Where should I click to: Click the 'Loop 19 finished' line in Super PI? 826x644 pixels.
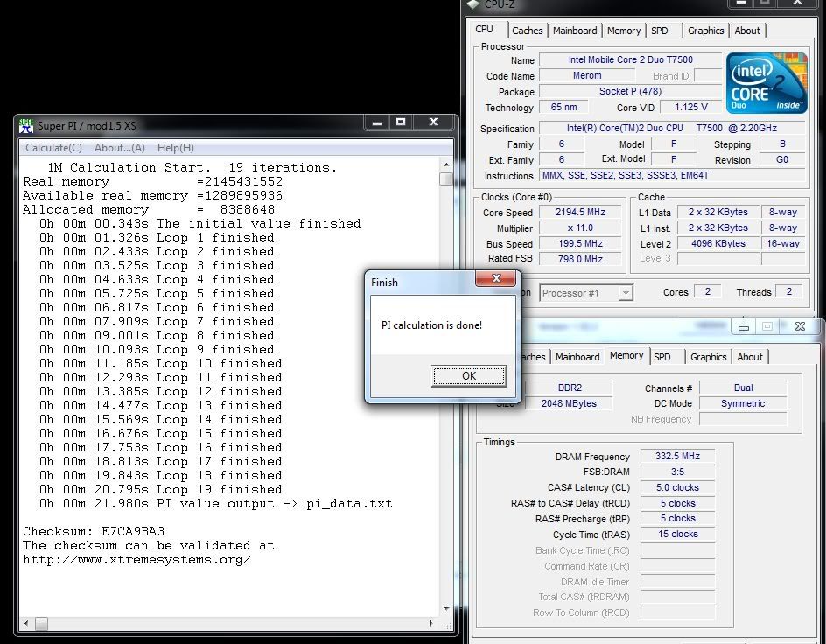pyautogui.click(x=161, y=490)
